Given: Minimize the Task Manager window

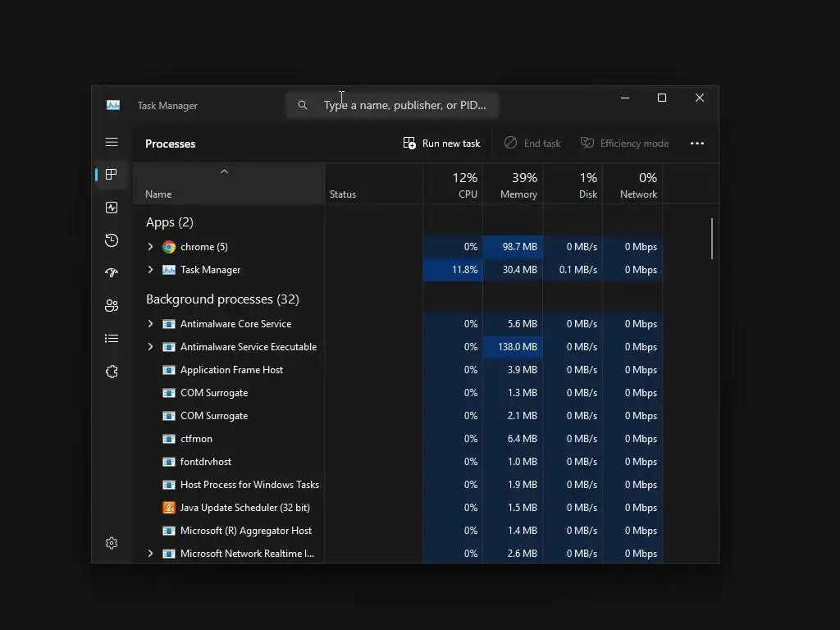Looking at the screenshot, I should (x=624, y=98).
